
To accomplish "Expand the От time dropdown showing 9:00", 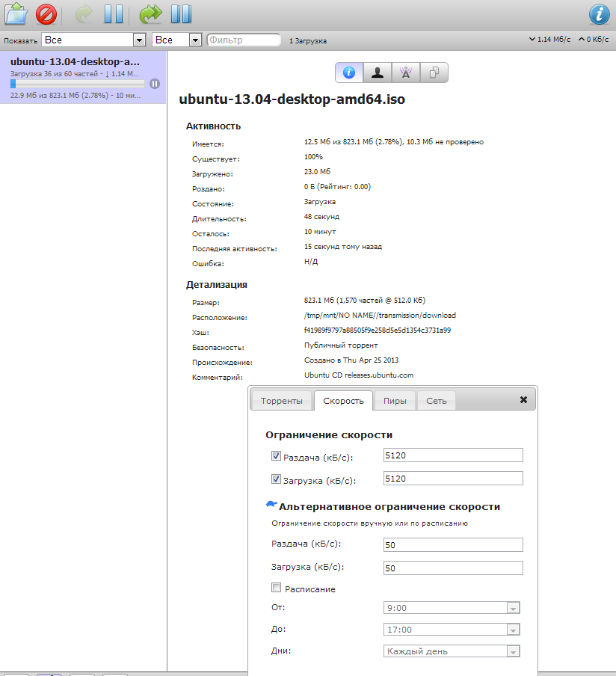I will (x=452, y=608).
